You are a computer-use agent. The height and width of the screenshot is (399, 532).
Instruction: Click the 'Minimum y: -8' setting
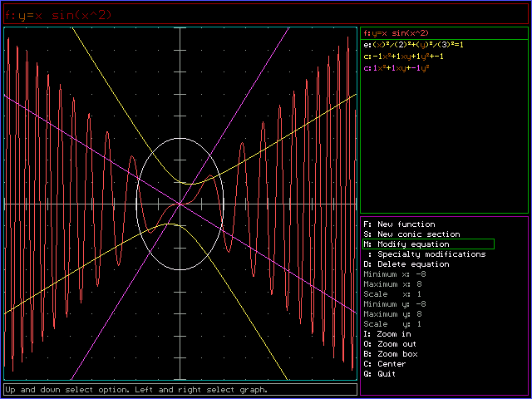click(394, 304)
